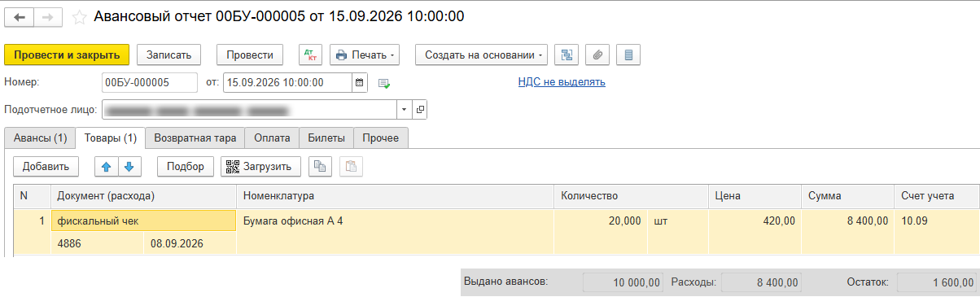Go to the Прочее tab
Viewport: 980px width, 297px height.
coord(381,138)
